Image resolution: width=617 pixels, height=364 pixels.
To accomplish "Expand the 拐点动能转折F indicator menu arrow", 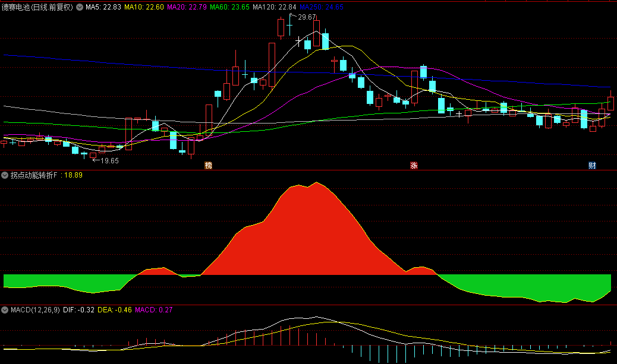I will pos(5,175).
